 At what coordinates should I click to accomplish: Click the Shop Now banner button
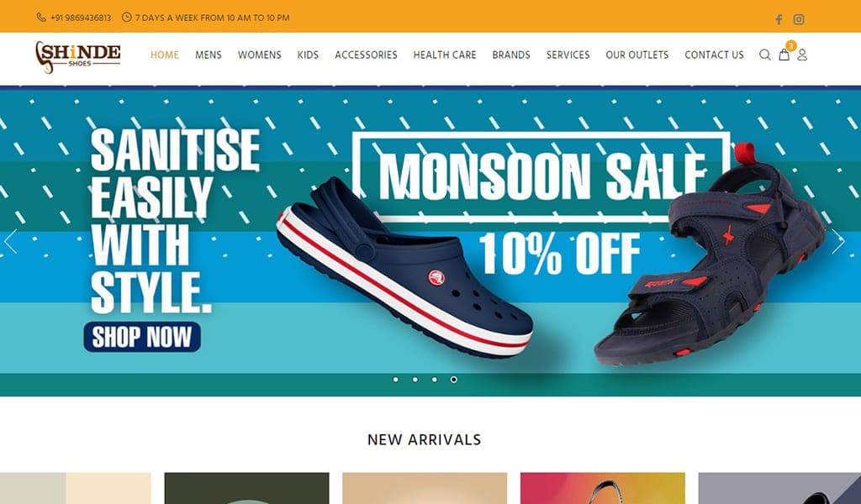tap(142, 337)
